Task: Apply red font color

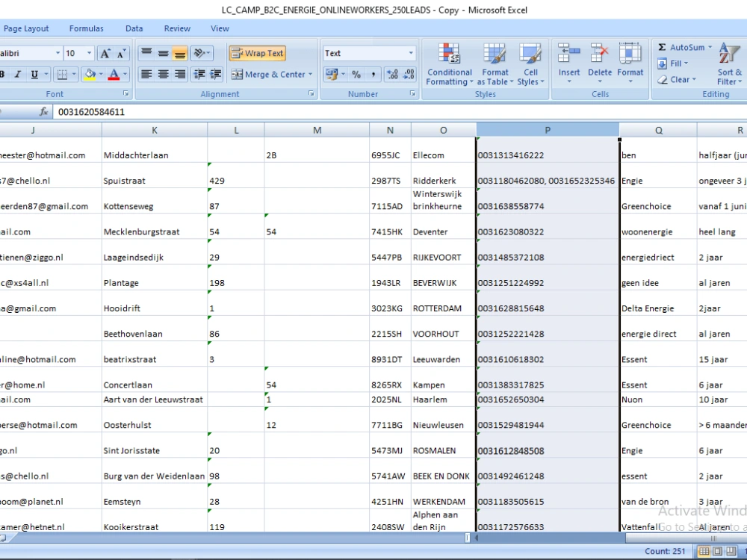Action: pyautogui.click(x=114, y=74)
